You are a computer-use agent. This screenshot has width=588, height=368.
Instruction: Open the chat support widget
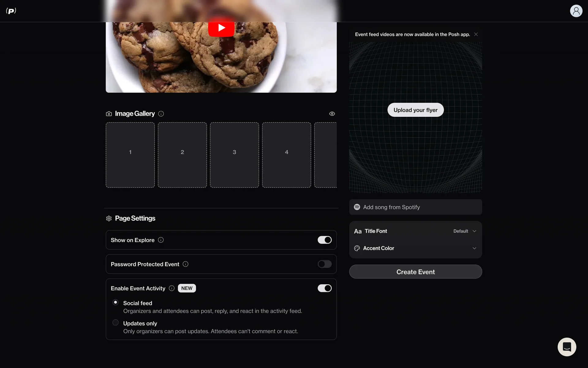coord(567,347)
